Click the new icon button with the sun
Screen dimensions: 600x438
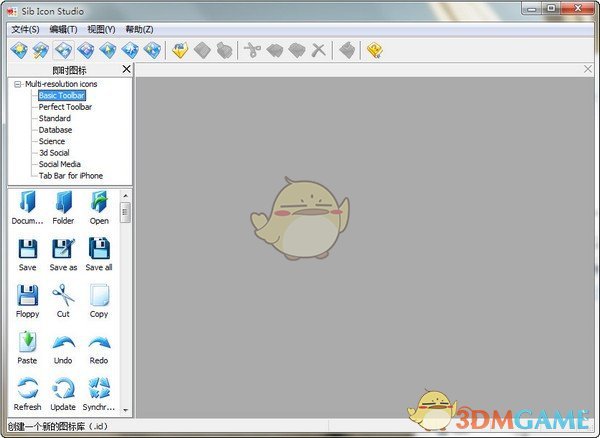point(19,50)
